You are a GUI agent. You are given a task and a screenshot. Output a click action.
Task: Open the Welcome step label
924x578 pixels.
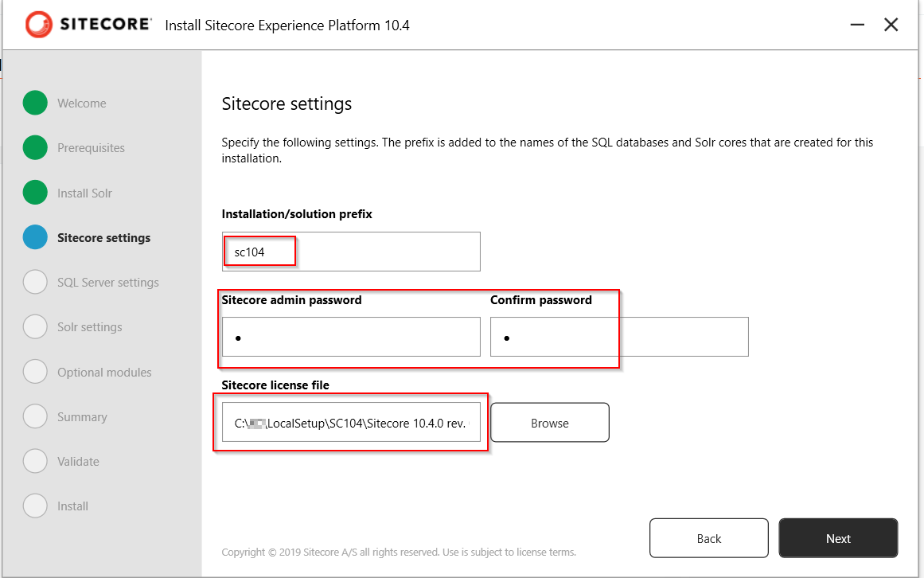click(82, 103)
